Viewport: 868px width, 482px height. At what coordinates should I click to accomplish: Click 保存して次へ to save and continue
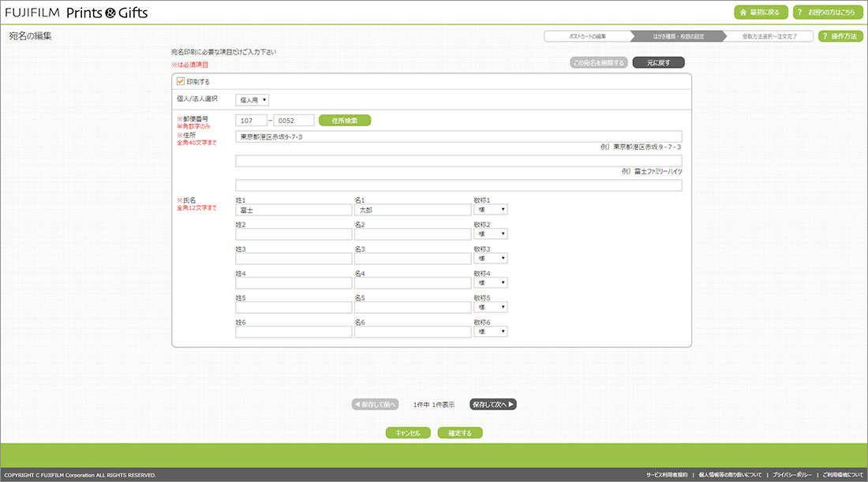pos(493,405)
